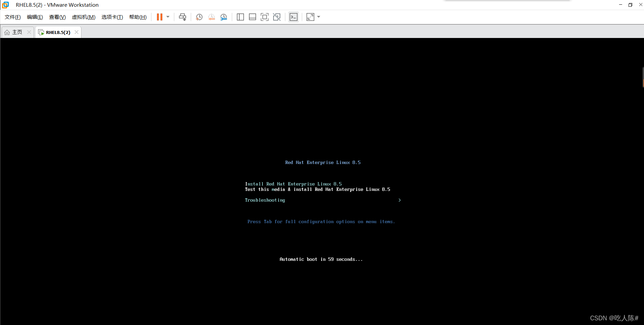
Task: Close the RHEL8.5(2) tab
Action: click(76, 32)
